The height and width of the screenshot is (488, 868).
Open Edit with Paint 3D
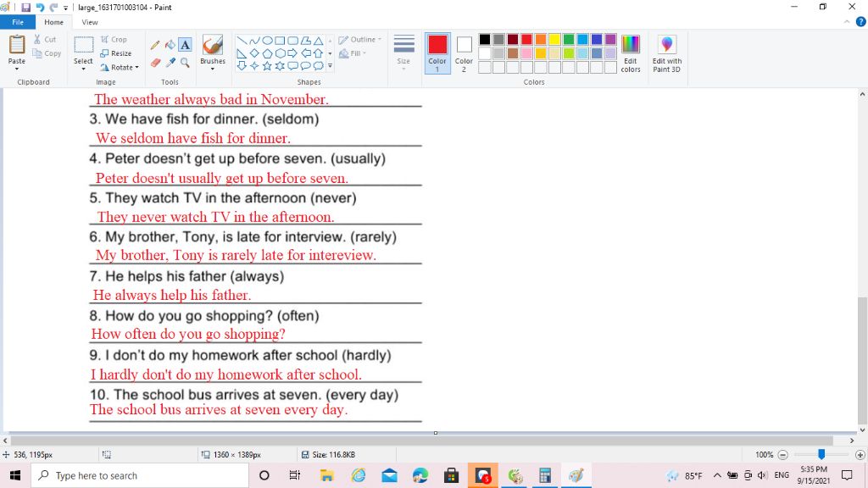[x=667, y=53]
